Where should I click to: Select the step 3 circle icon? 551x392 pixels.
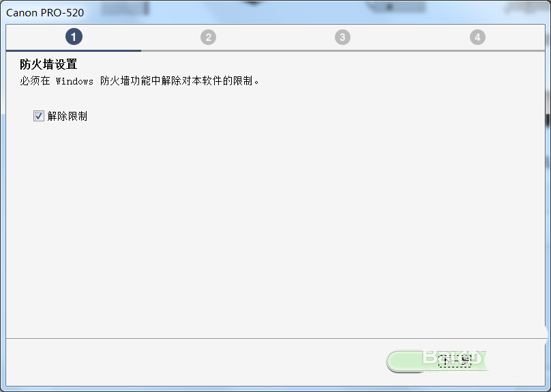click(342, 37)
